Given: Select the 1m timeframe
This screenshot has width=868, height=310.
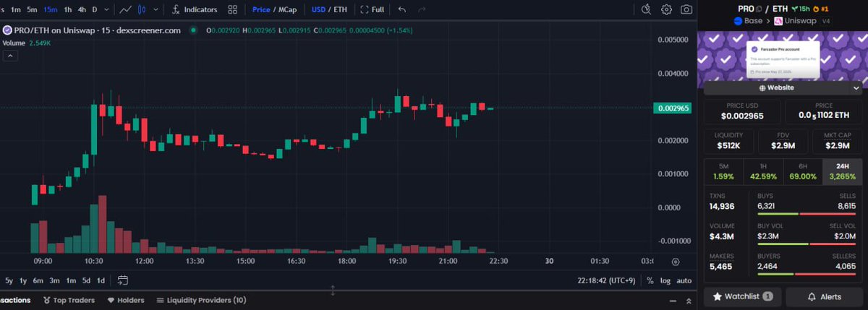Looking at the screenshot, I should [16, 9].
